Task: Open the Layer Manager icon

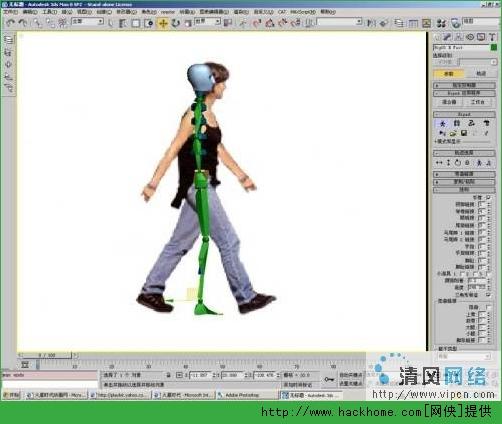Action: 398,23
